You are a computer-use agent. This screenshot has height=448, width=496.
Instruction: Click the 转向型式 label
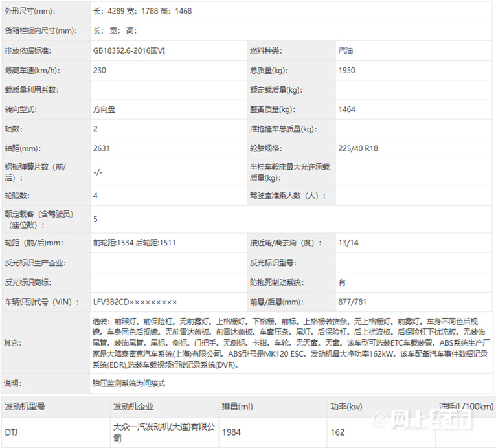pyautogui.click(x=21, y=109)
